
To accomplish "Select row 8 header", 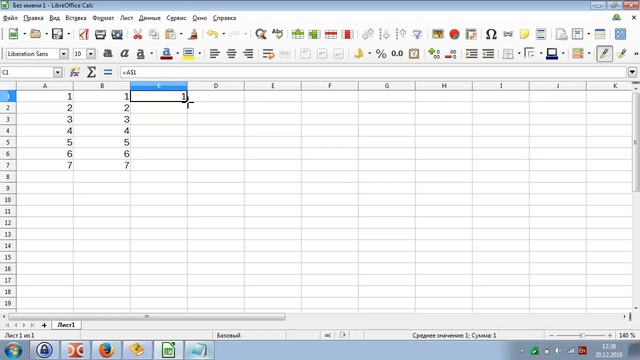I will click(x=8, y=177).
